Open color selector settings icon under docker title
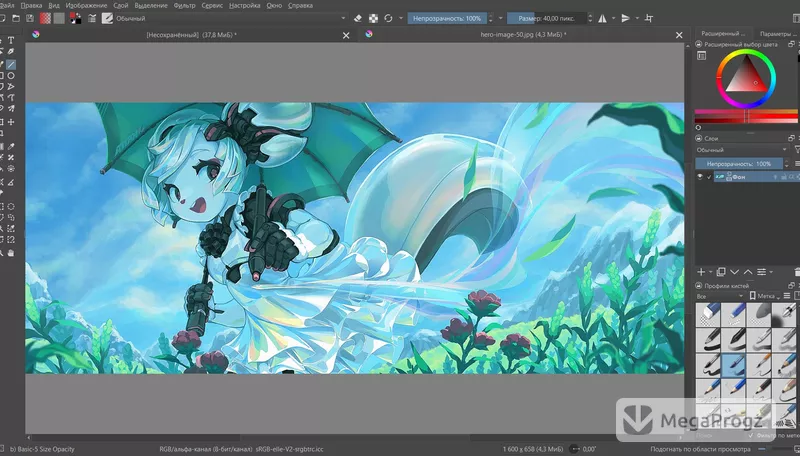This screenshot has height=456, width=800. coord(702,56)
